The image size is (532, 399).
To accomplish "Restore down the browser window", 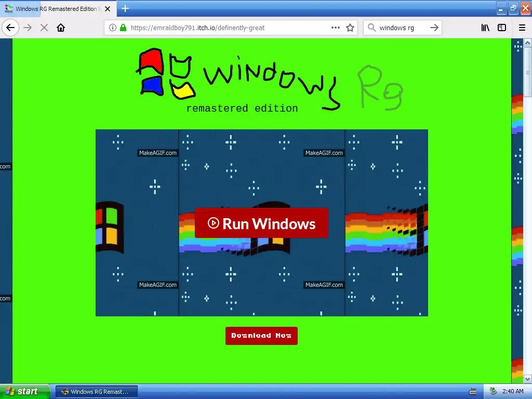I will click(513, 8).
